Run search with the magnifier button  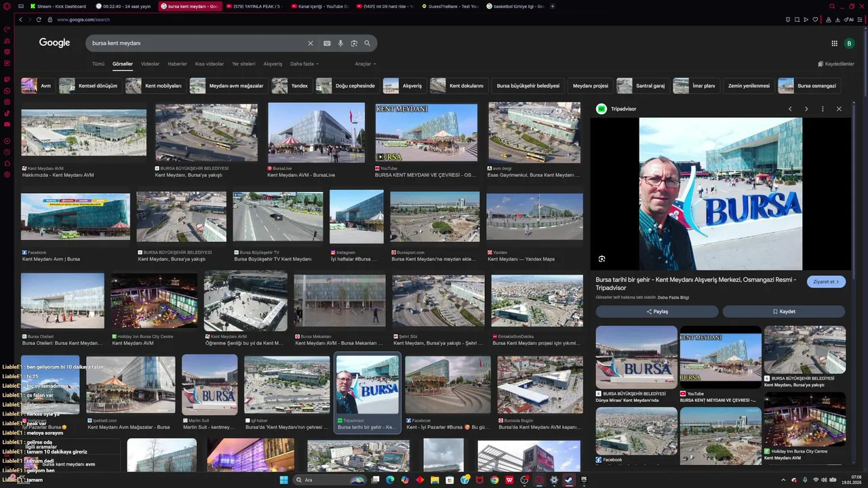(367, 43)
